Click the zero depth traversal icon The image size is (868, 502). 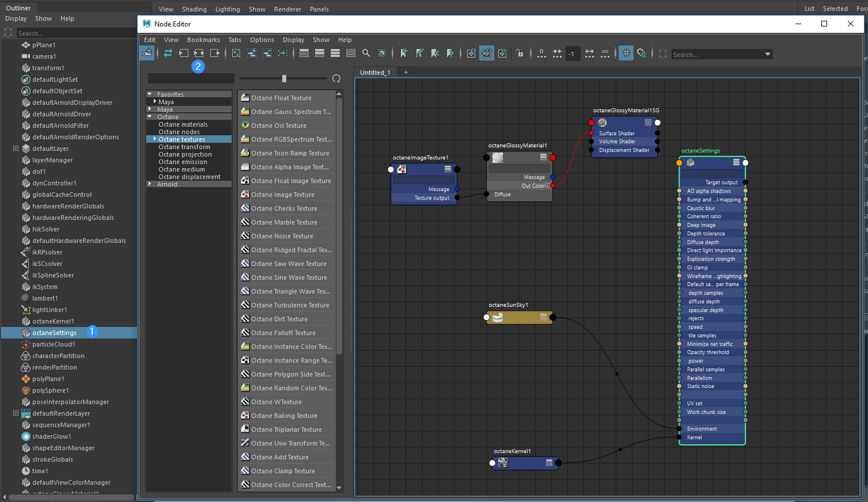click(x=541, y=53)
